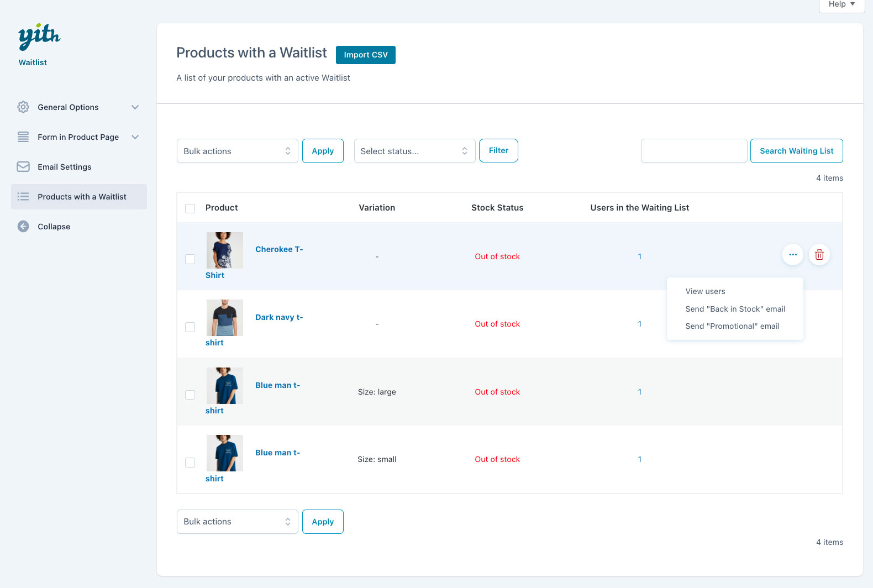Viewport: 873px width, 588px height.
Task: Check the Cherokee T-Shirt row checkbox
Action: pyautogui.click(x=190, y=259)
